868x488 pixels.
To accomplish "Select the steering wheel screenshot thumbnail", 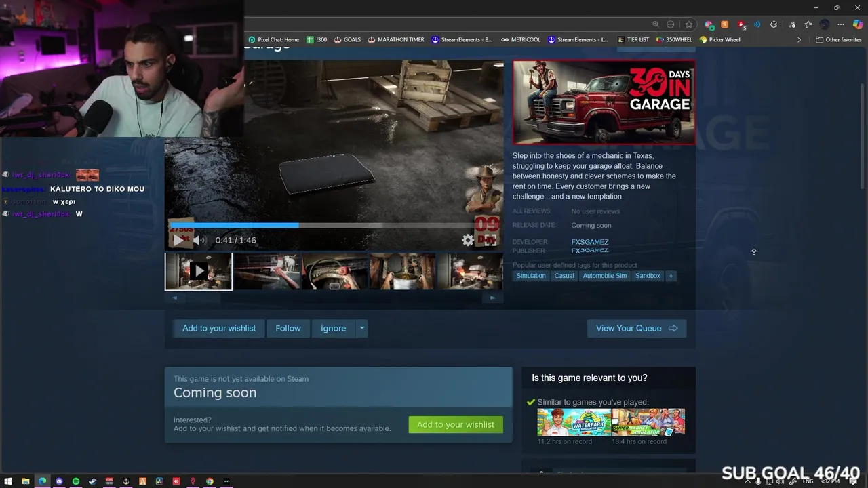I will click(x=334, y=271).
